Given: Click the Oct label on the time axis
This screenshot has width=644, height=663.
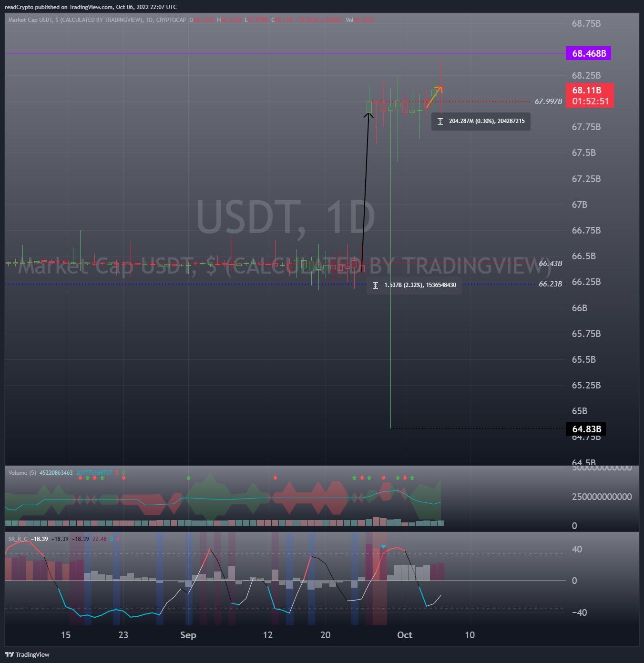Looking at the screenshot, I should click(x=405, y=635).
